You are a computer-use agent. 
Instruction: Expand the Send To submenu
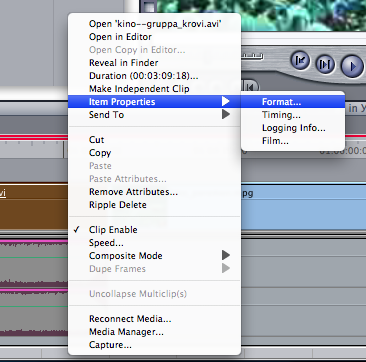tap(154, 115)
